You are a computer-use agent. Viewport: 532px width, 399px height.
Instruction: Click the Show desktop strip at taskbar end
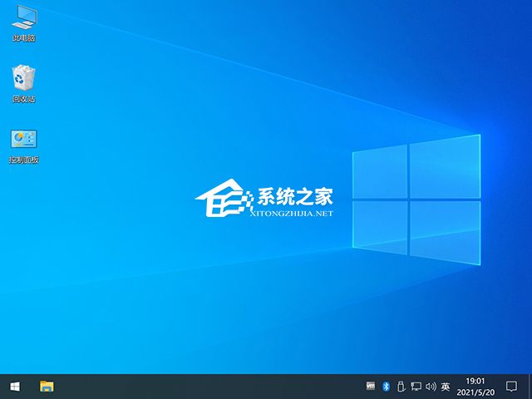pos(530,387)
